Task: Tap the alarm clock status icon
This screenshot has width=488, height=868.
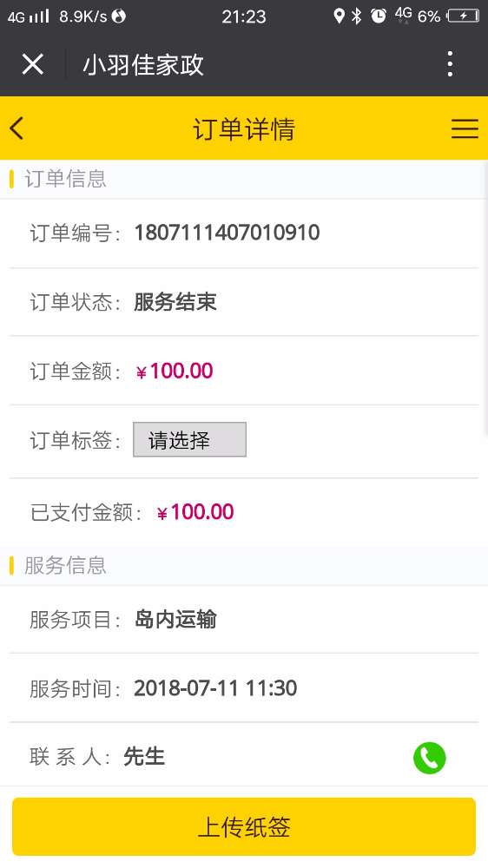Action: [379, 16]
